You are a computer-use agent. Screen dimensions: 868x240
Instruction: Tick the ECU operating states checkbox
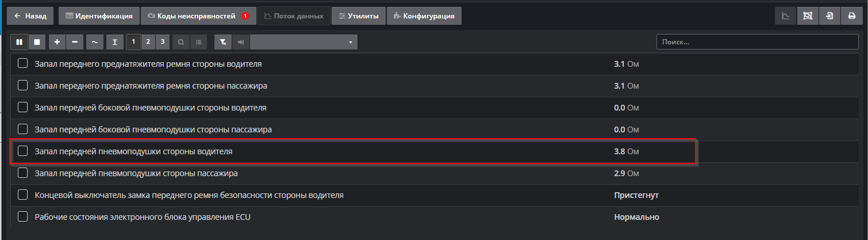(23, 217)
